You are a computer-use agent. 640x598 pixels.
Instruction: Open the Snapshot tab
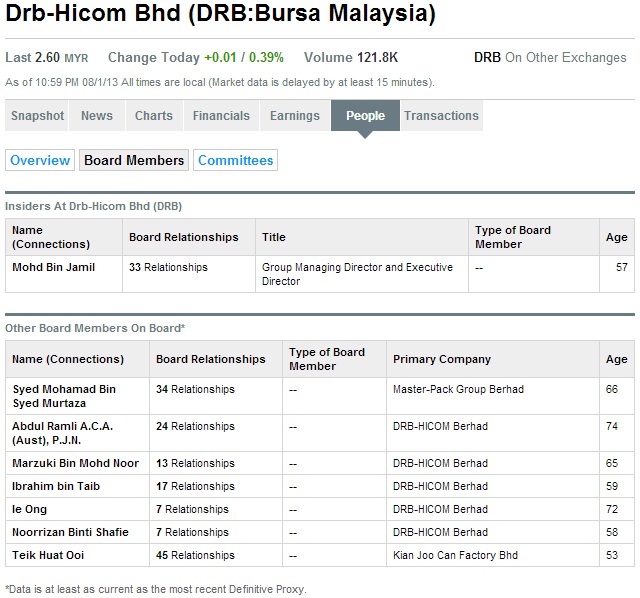pos(37,116)
